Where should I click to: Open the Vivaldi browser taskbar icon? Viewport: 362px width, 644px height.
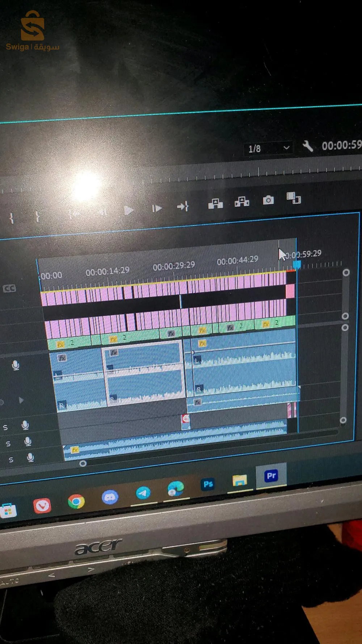pos(42,506)
